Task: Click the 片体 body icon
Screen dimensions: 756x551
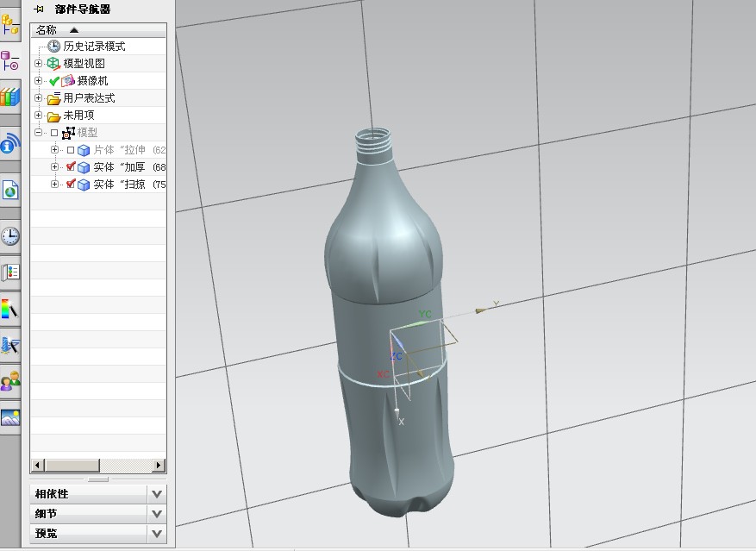Action: tap(84, 150)
